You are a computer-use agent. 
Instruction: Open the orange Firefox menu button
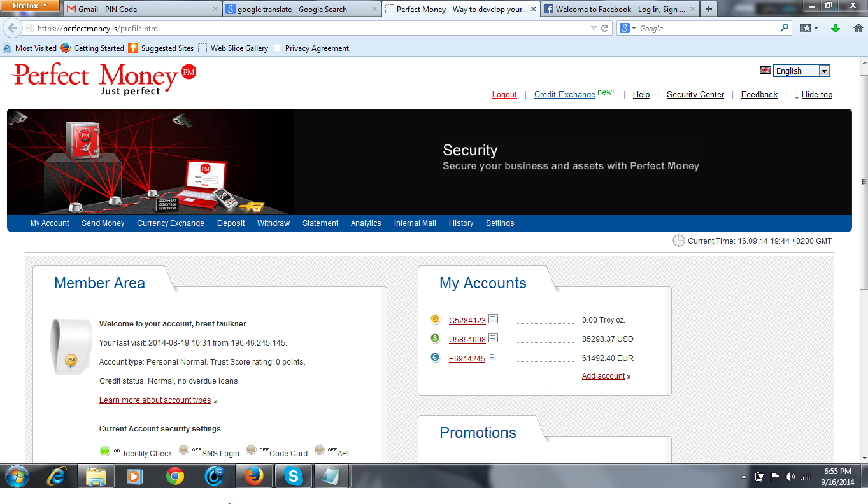click(30, 6)
